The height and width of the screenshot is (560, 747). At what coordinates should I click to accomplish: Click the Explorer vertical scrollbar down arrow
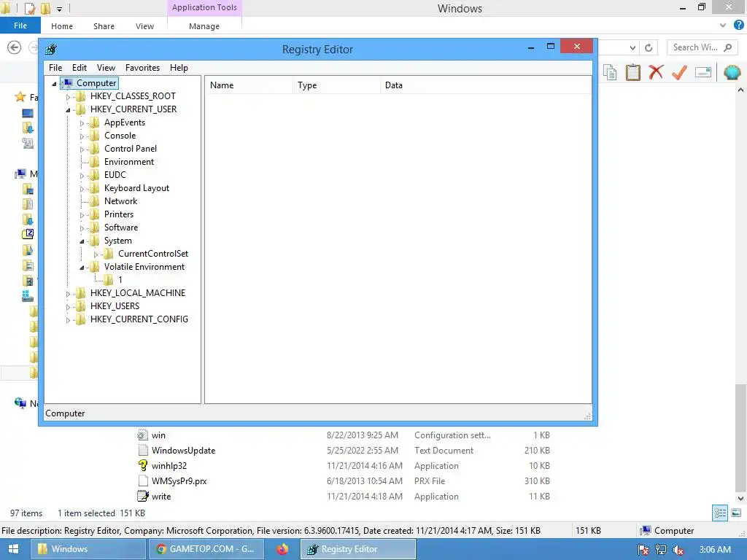tap(740, 499)
